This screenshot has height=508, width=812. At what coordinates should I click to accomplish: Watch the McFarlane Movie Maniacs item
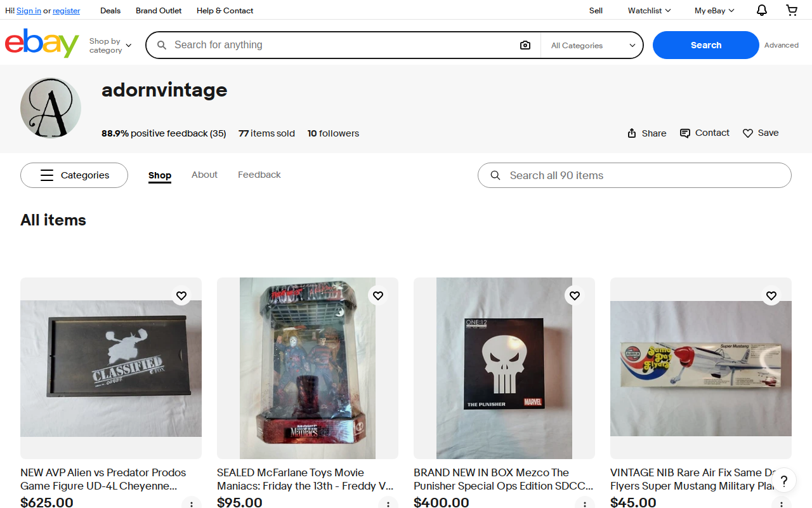point(378,295)
